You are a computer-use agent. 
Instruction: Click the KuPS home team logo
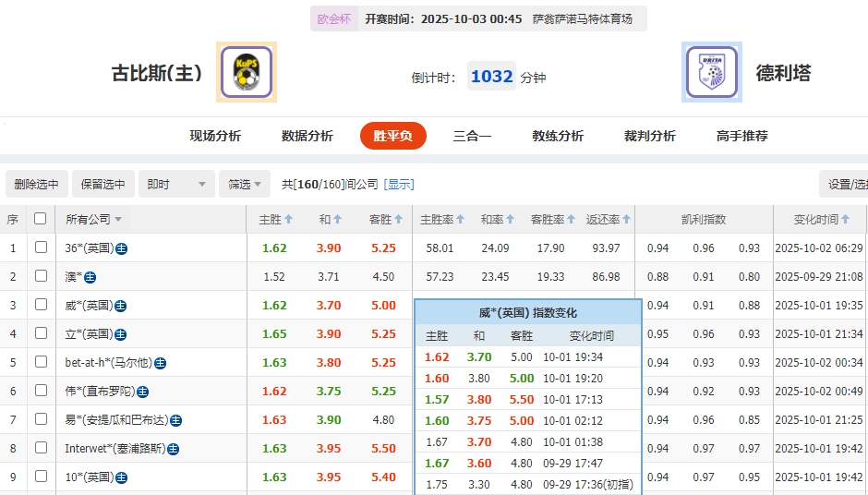pos(247,72)
